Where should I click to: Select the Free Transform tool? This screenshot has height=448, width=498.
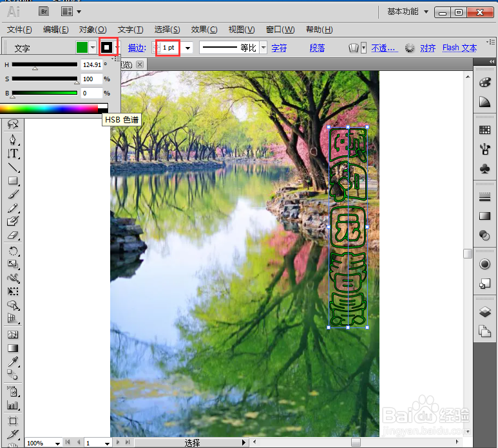[x=13, y=291]
